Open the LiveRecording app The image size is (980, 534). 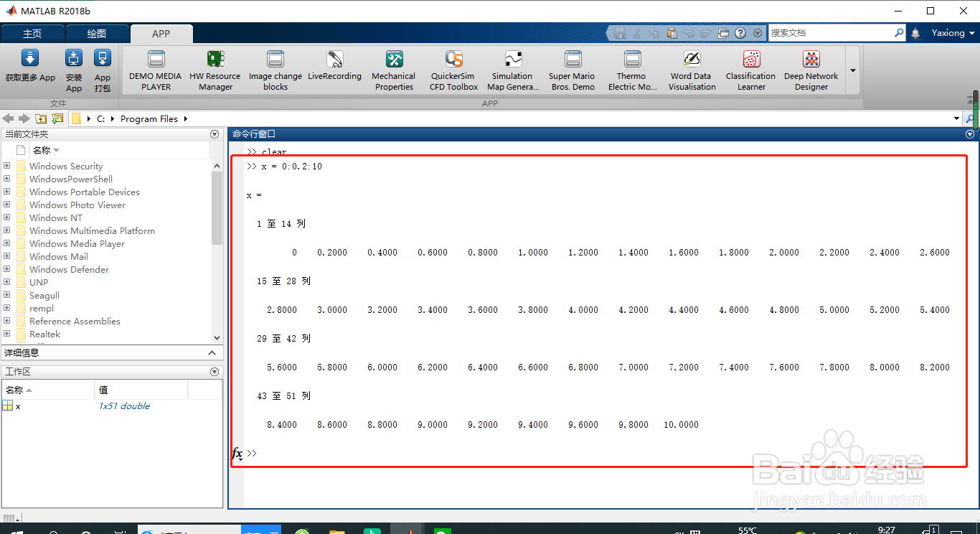pos(334,65)
